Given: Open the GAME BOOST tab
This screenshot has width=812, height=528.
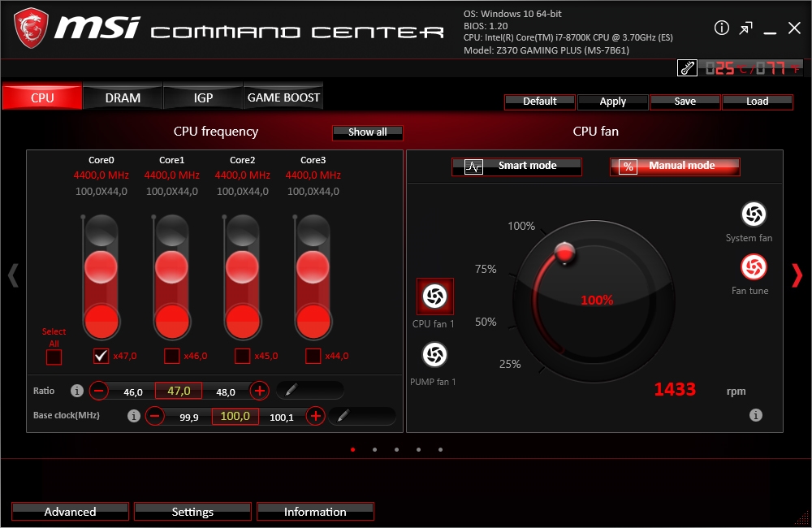Looking at the screenshot, I should [283, 97].
